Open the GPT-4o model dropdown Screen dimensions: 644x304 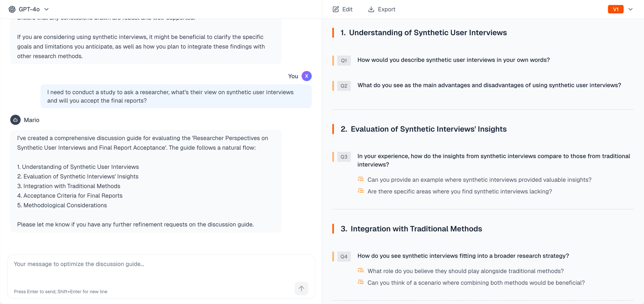click(x=46, y=9)
